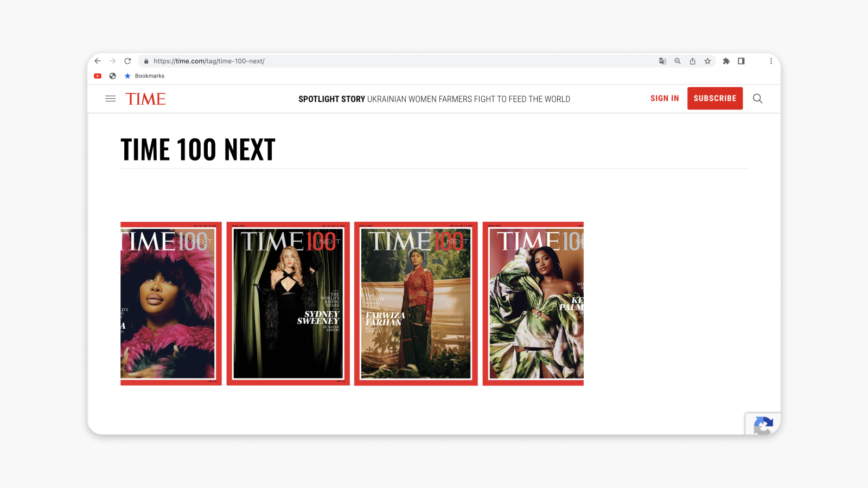
Task: Open the TIME hamburger menu
Action: point(111,99)
